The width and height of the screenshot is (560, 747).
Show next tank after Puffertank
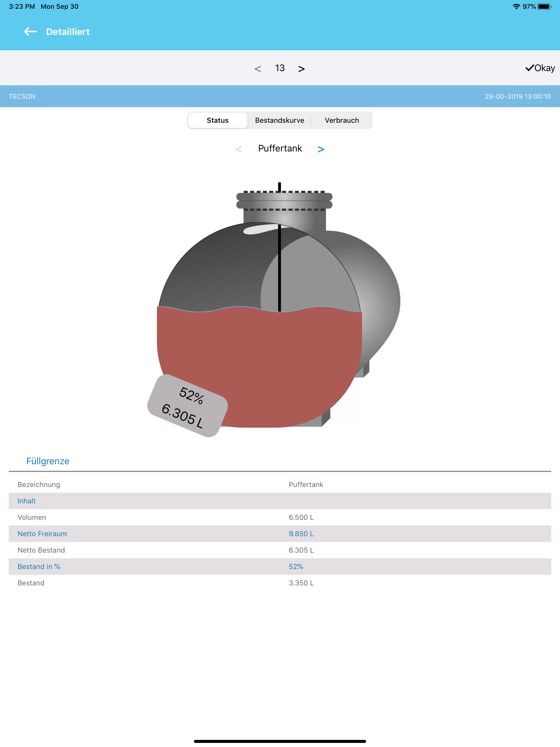(321, 149)
